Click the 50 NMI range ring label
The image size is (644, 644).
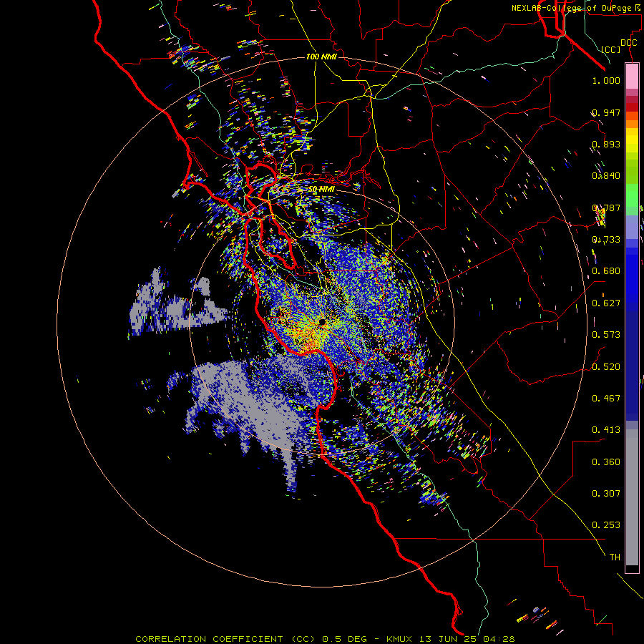click(321, 190)
